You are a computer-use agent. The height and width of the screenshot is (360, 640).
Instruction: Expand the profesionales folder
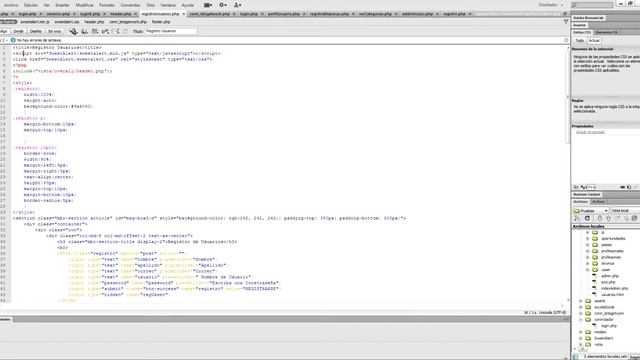coord(587,251)
